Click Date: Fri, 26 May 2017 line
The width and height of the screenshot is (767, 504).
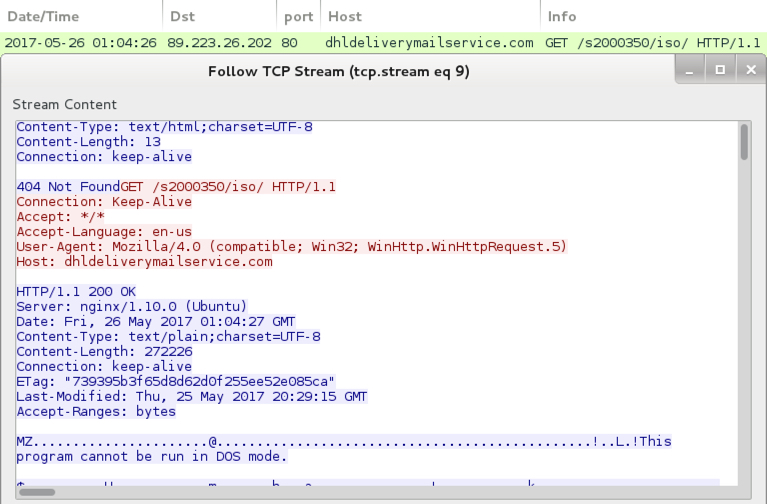[x=156, y=322]
